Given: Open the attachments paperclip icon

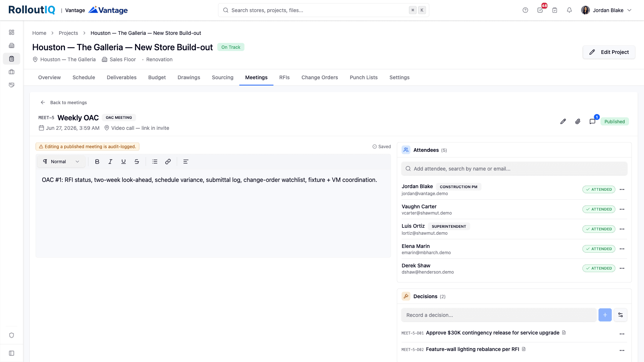Looking at the screenshot, I should click(x=578, y=121).
